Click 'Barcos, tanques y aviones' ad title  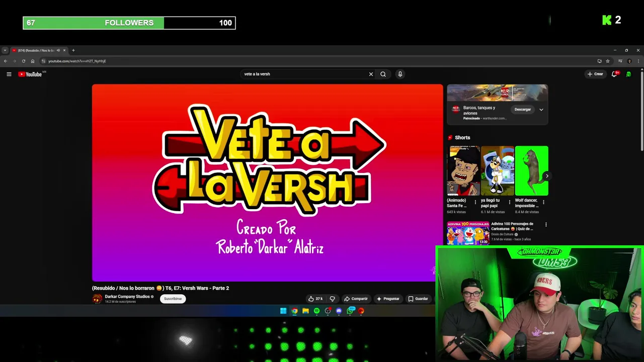(x=479, y=110)
